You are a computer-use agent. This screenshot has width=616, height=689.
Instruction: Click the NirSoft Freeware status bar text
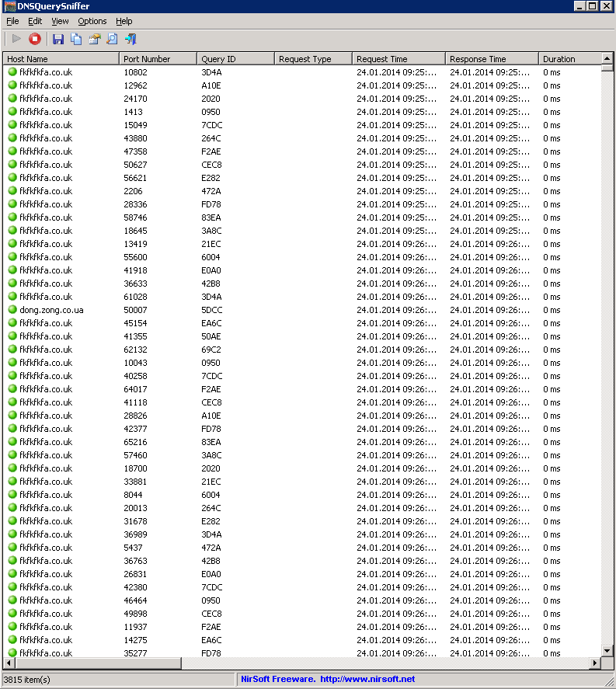(x=277, y=679)
